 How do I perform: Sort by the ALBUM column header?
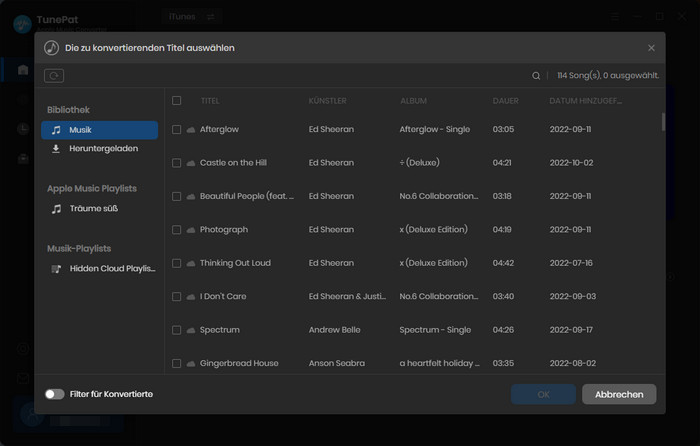click(x=413, y=101)
